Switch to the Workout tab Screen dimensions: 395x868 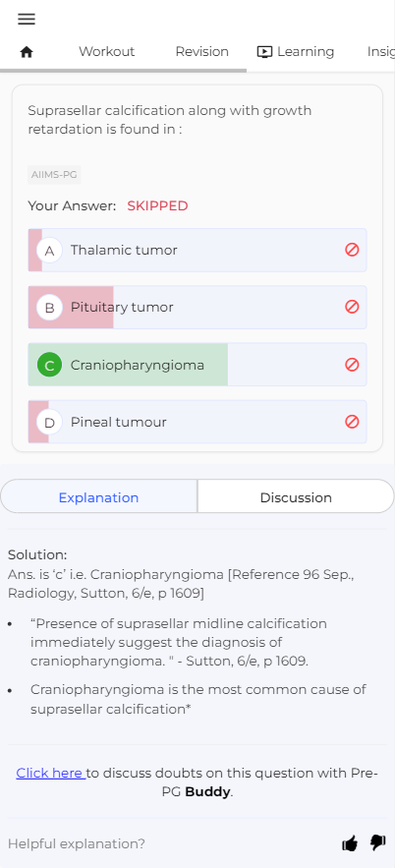(x=107, y=51)
